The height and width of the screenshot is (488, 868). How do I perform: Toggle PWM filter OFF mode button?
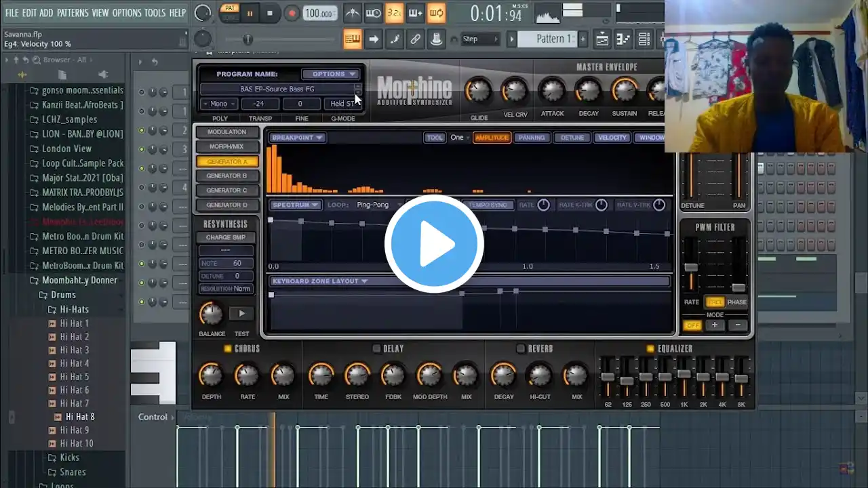pos(692,325)
